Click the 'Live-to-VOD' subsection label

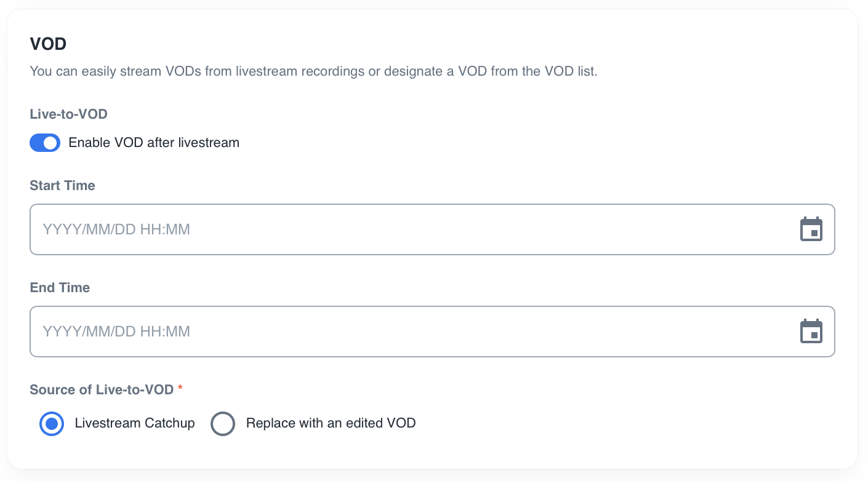tap(68, 114)
